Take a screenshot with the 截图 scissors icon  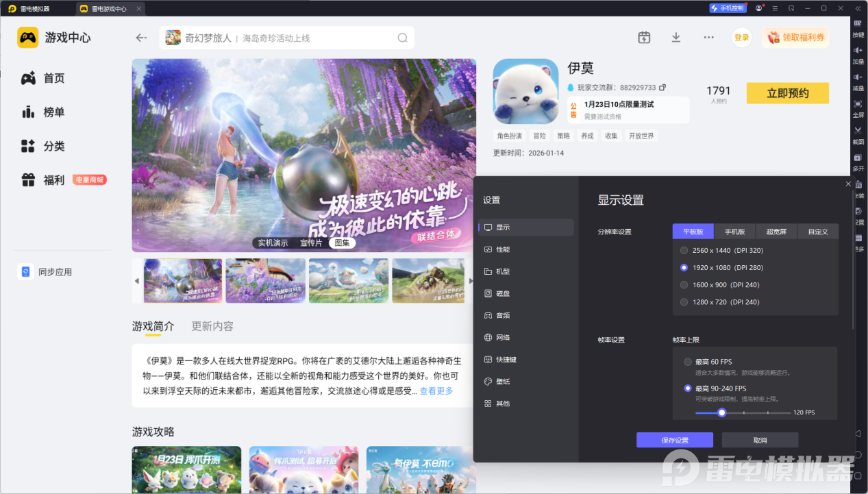click(x=858, y=132)
